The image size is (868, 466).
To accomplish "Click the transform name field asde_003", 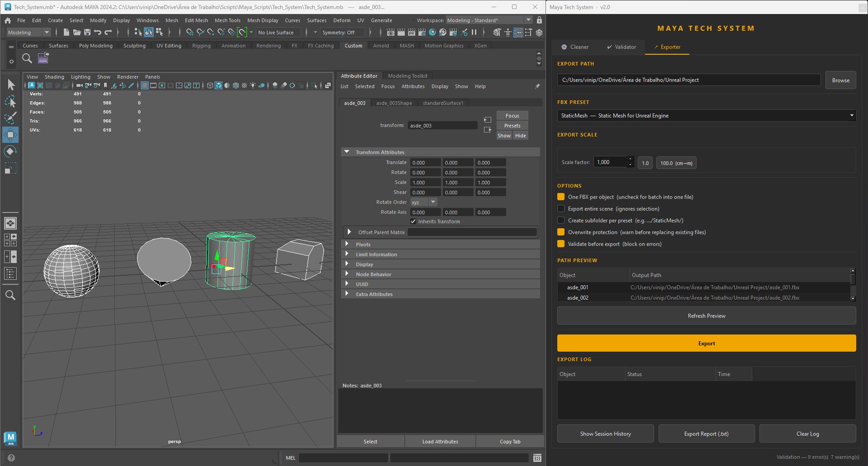I will click(442, 126).
